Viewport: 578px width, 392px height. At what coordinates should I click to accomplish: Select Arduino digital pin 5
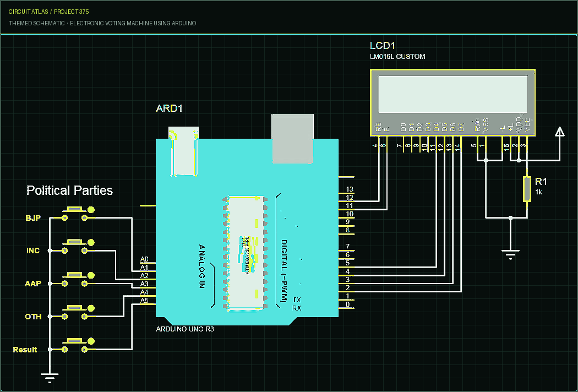tap(347, 263)
